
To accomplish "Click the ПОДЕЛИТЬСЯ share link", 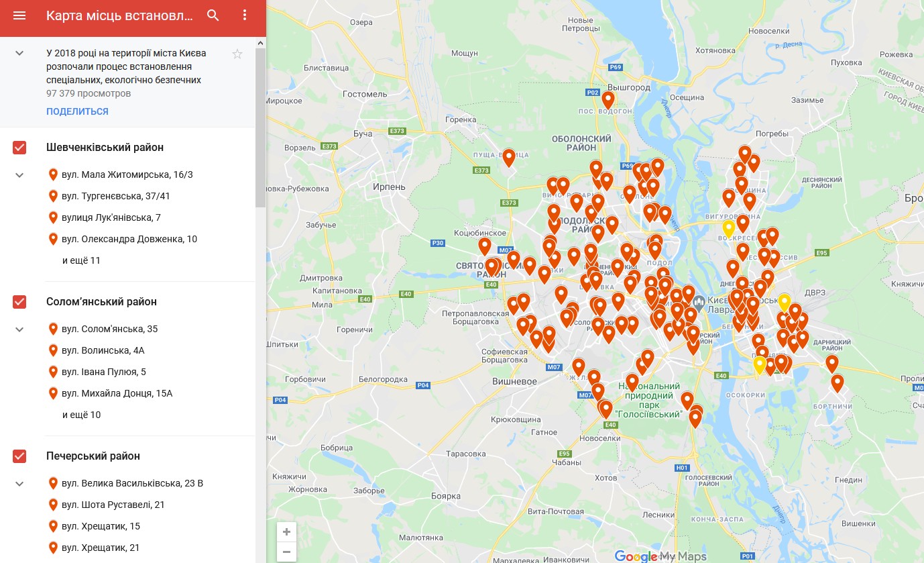I will coord(77,111).
